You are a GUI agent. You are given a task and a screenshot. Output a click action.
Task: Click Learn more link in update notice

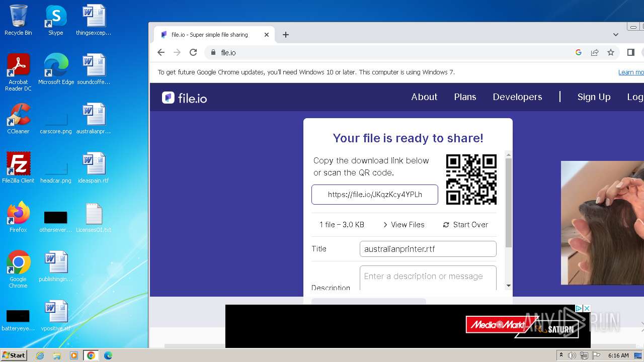point(631,72)
